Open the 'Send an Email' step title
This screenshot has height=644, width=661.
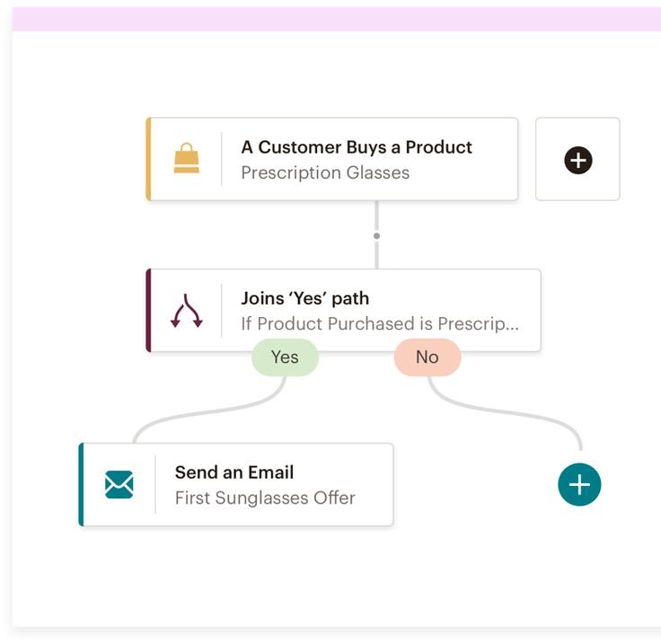(234, 472)
